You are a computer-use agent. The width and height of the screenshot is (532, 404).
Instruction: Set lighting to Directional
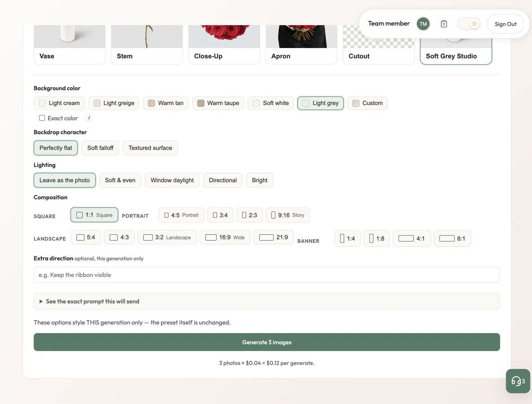tap(222, 180)
